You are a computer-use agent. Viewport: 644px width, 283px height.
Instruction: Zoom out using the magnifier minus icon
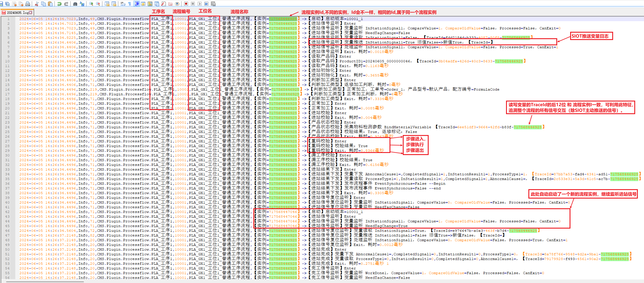coord(98,4)
